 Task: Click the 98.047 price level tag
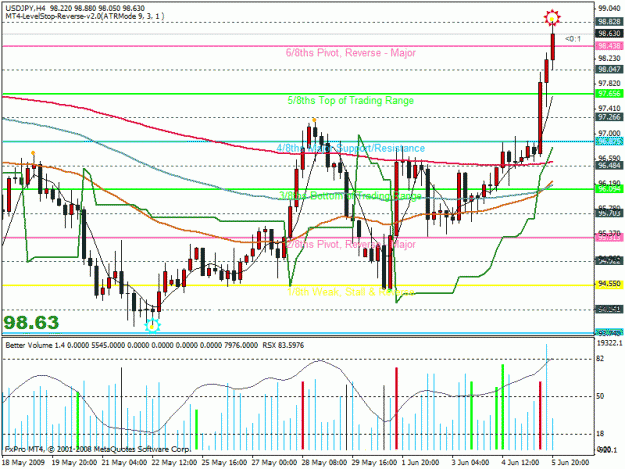pos(609,69)
